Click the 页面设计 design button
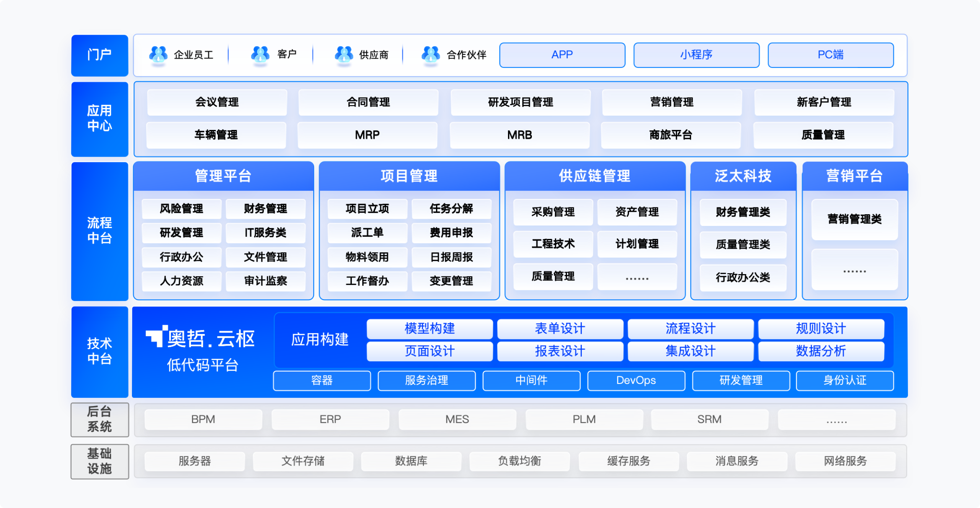 click(x=430, y=351)
